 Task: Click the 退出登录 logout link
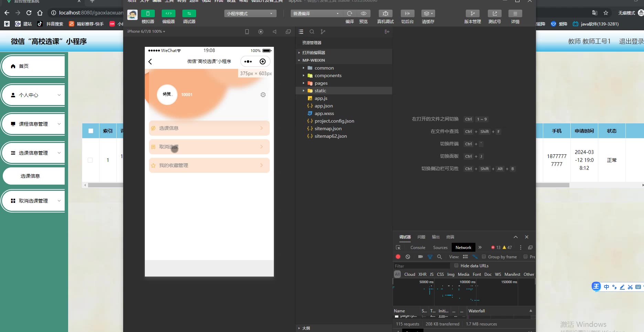631,41
